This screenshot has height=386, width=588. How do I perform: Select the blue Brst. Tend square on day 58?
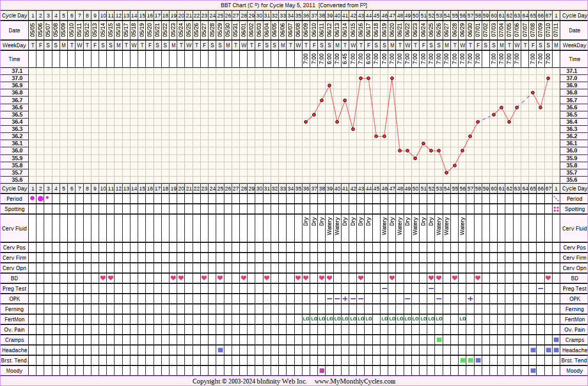[478, 360]
